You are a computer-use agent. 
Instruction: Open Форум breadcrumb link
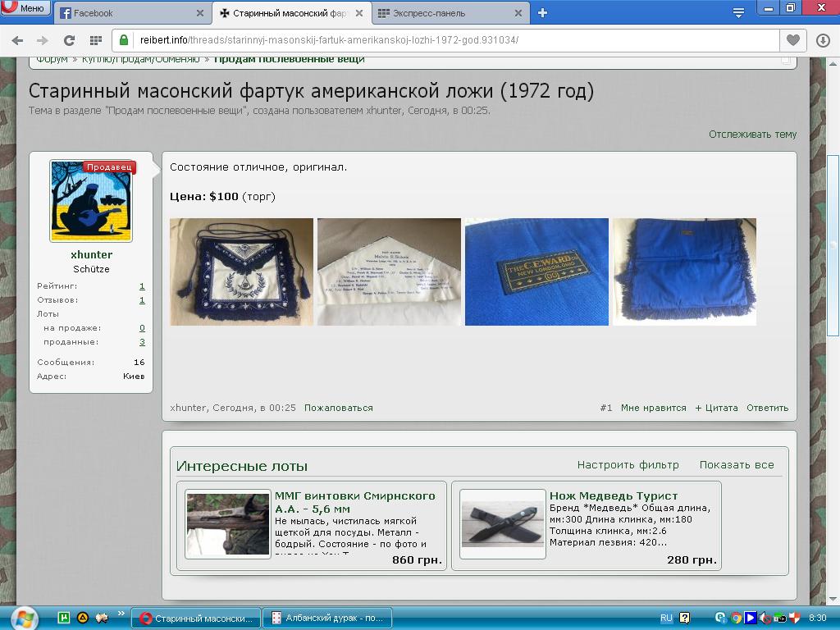pyautogui.click(x=52, y=59)
